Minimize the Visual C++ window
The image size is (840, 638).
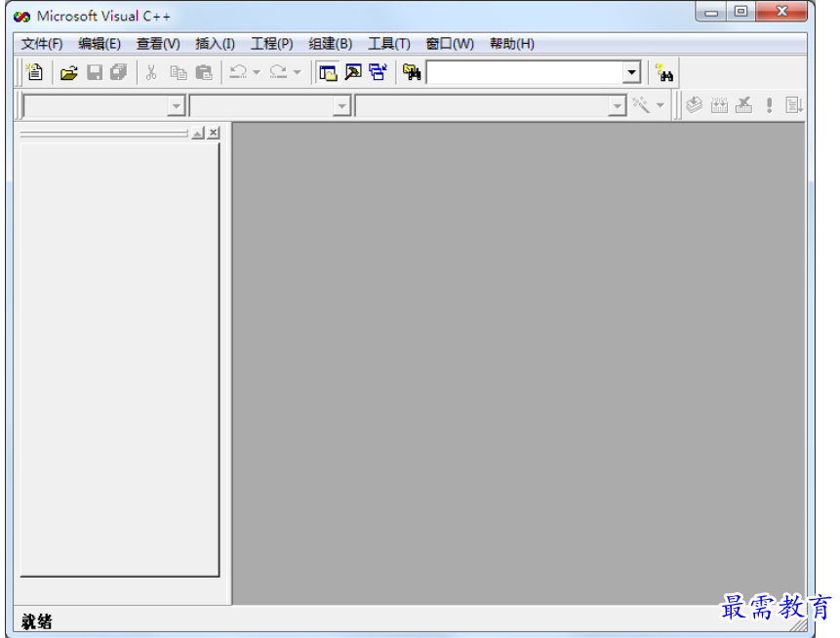711,12
